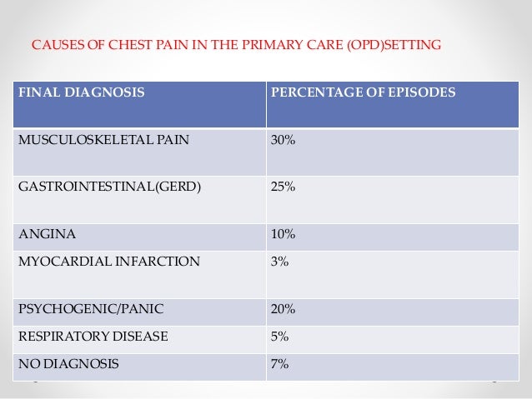Select the MYOCARDIAL INFARCTION cell

[139, 275]
